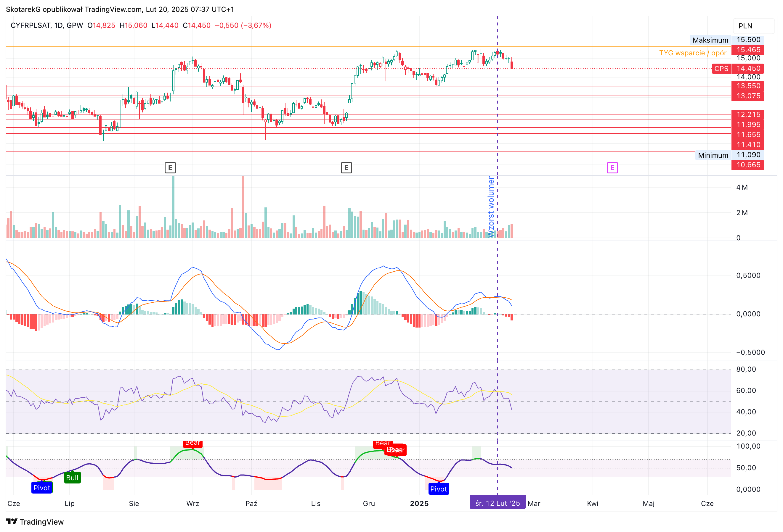Click the change value −0,550 (−3,67%)
Viewport: 783px width, 532px height.
243,25
